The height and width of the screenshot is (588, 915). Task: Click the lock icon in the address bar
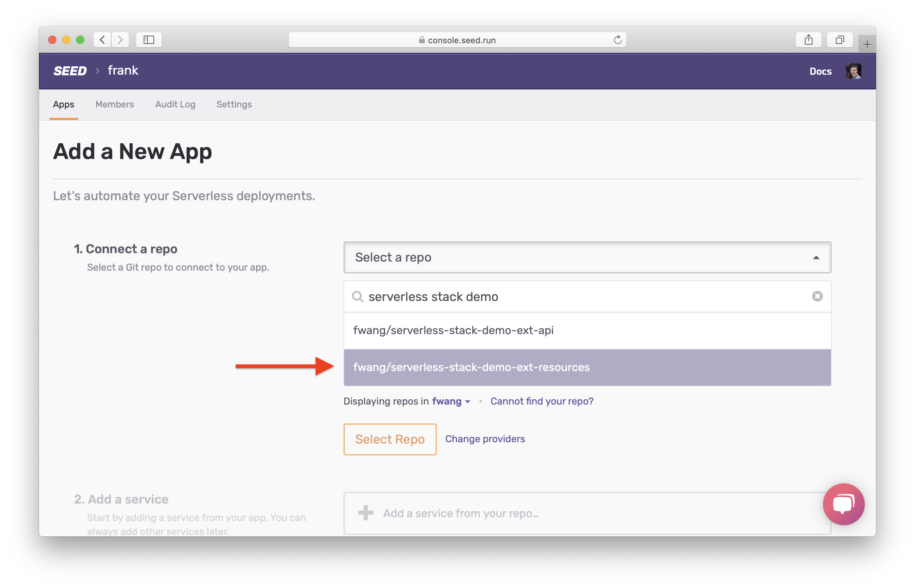pos(422,40)
